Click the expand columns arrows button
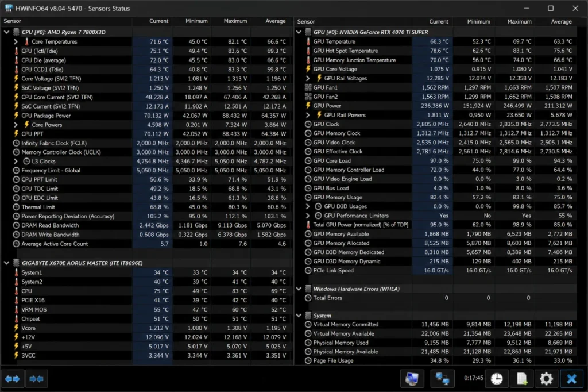 [x=13, y=379]
